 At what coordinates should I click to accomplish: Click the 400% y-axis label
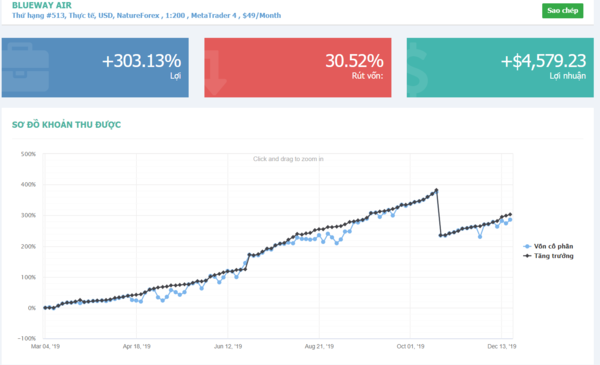click(28, 184)
